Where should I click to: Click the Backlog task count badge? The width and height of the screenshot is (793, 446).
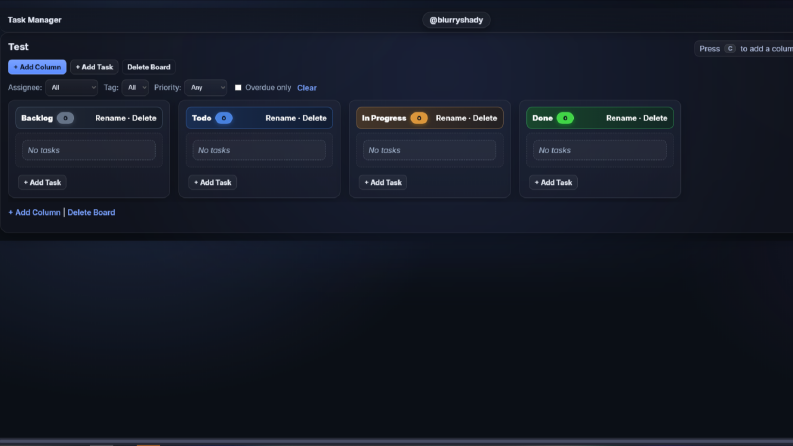pos(65,118)
